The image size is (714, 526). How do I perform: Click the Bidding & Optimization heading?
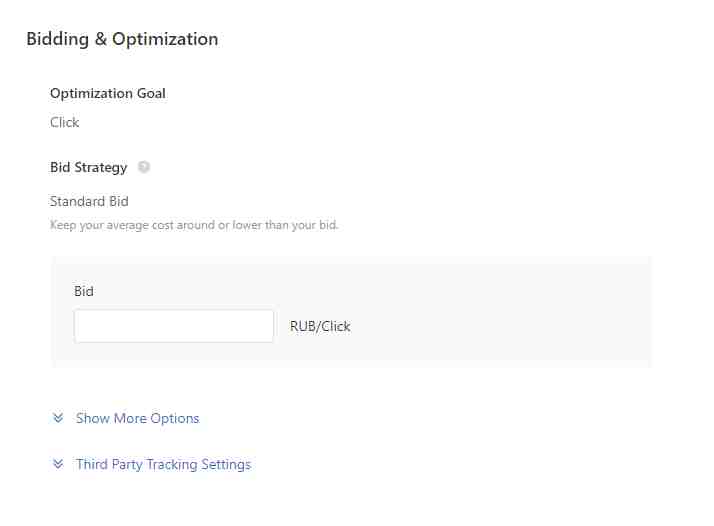pyautogui.click(x=122, y=40)
